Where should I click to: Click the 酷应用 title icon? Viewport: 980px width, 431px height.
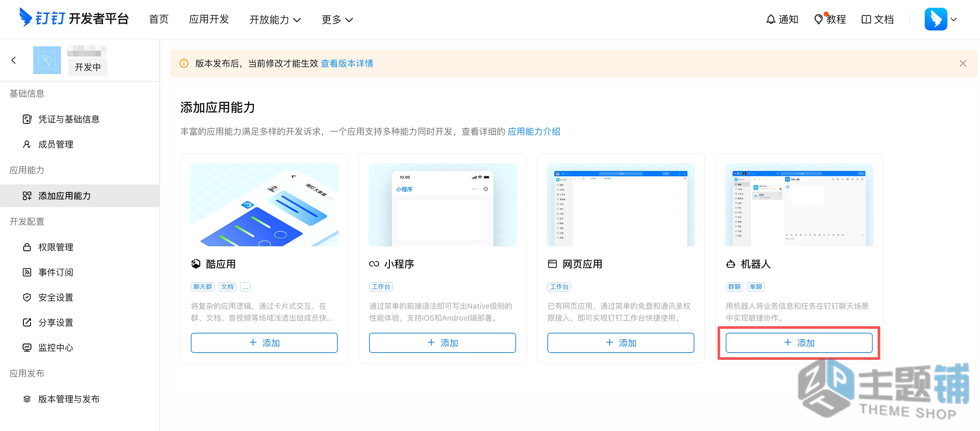pyautogui.click(x=196, y=264)
